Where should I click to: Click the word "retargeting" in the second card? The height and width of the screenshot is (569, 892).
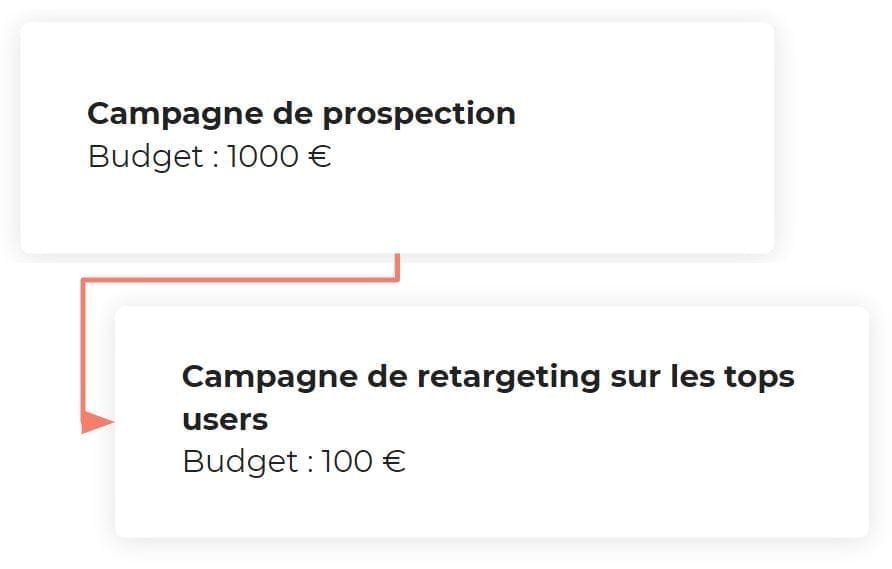coord(509,378)
